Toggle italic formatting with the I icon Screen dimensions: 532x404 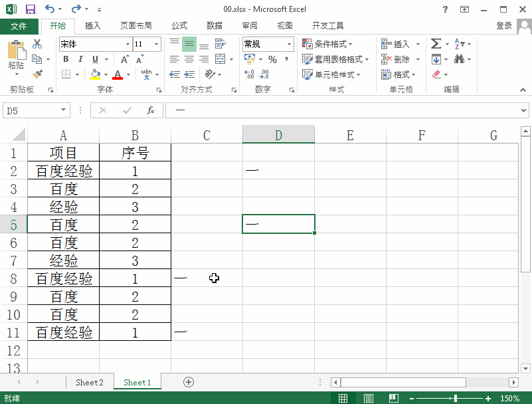[x=80, y=58]
